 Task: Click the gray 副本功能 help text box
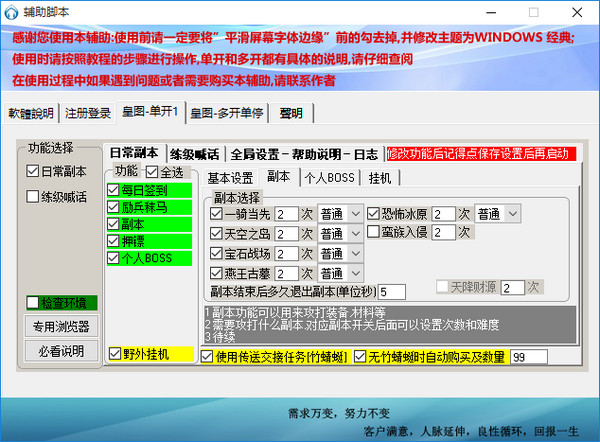click(390, 324)
